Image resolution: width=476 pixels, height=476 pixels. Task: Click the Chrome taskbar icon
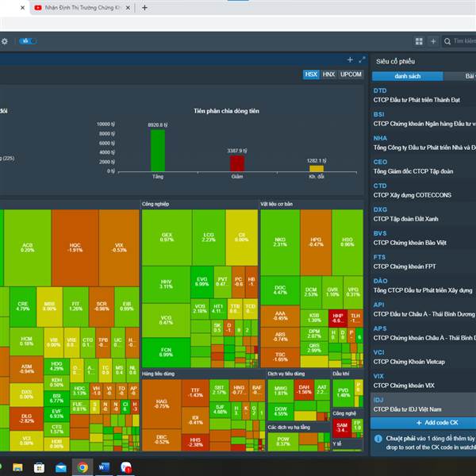(x=83, y=467)
